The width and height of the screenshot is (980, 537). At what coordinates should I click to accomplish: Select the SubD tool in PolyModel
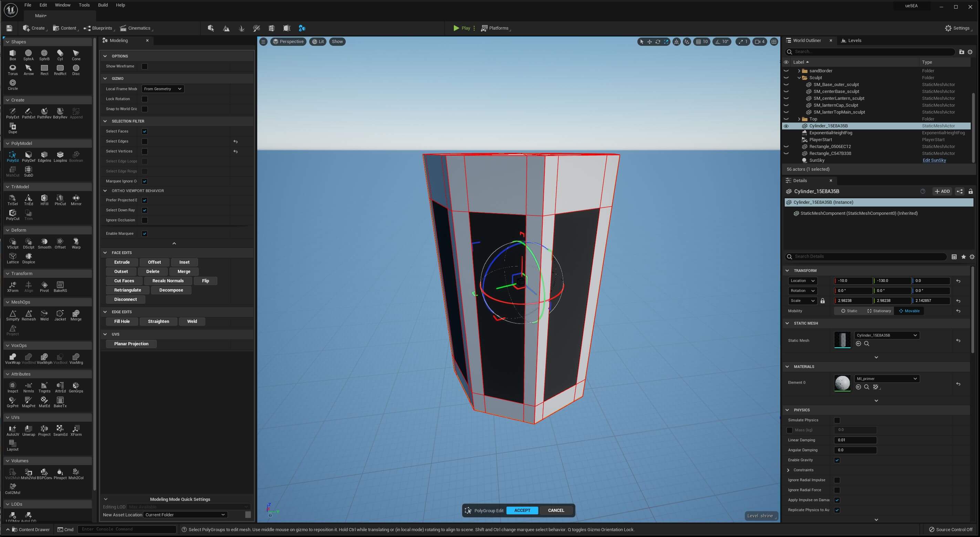coord(29,171)
